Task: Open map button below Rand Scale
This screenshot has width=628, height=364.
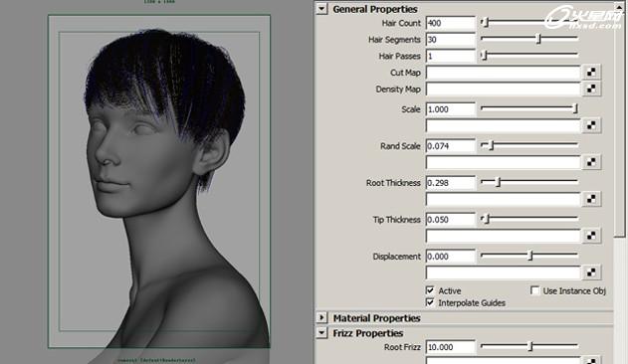Action: point(591,162)
